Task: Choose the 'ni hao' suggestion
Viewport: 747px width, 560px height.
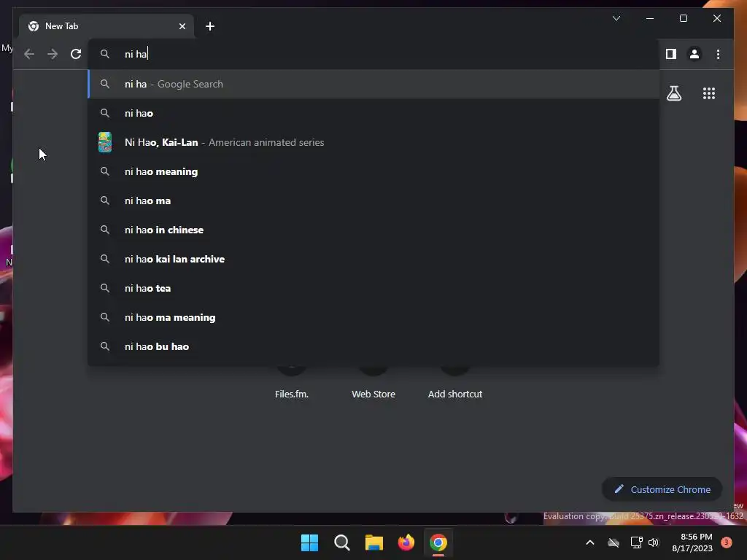Action: coord(373,113)
